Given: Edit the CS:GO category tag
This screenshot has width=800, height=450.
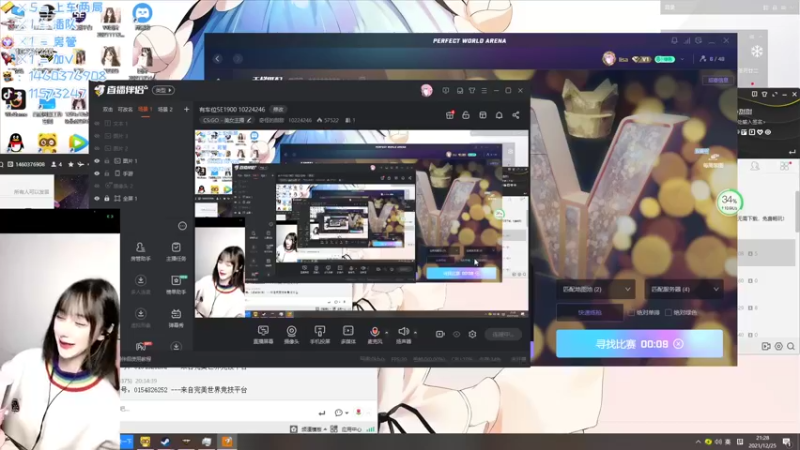Looking at the screenshot, I should (227, 120).
